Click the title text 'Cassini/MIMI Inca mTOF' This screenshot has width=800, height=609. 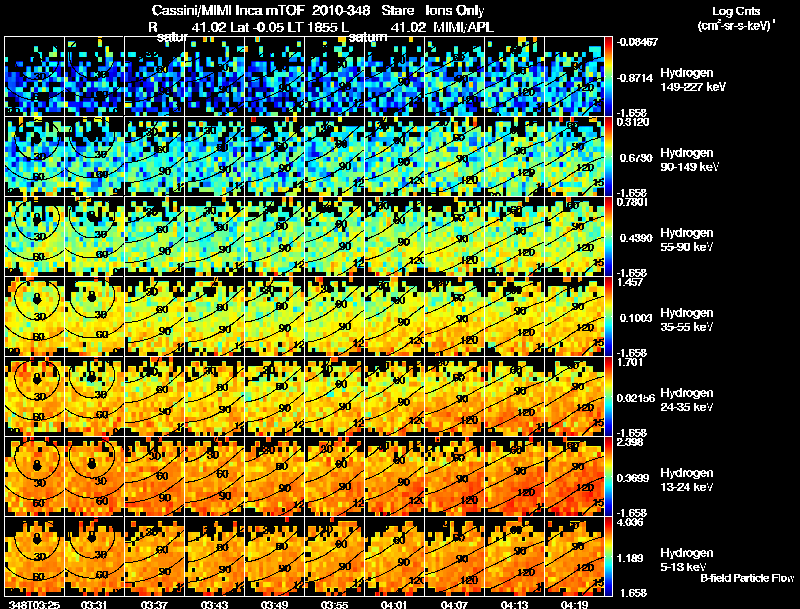tap(228, 11)
